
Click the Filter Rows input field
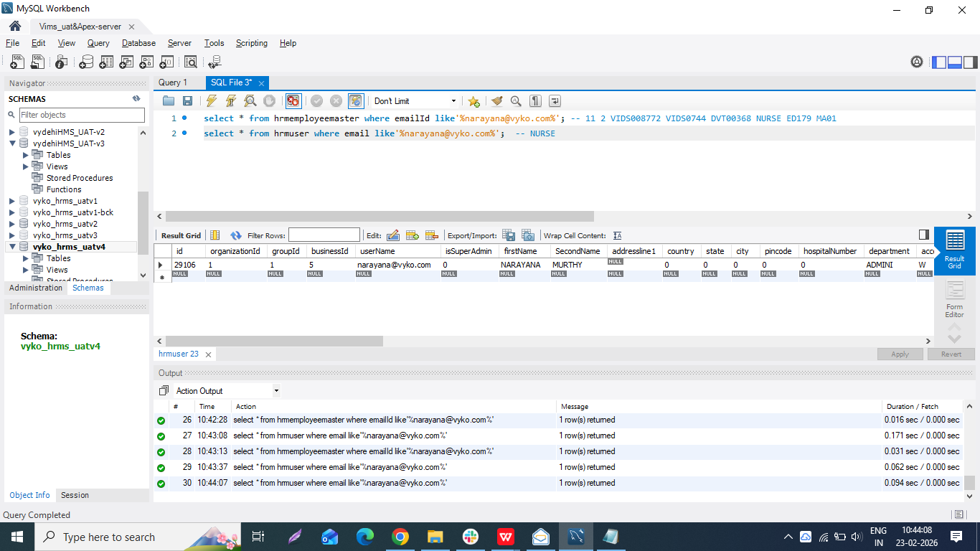[x=324, y=235]
